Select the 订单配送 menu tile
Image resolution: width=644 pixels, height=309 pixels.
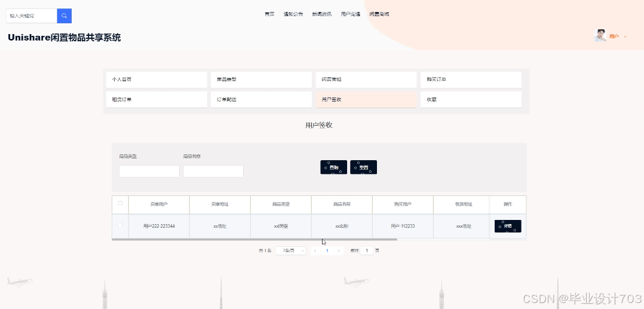[261, 99]
